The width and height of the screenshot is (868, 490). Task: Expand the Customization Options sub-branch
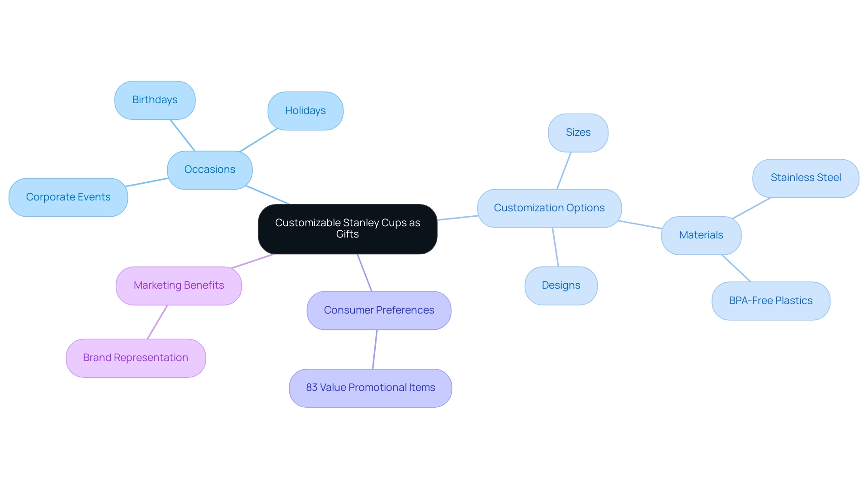[548, 208]
